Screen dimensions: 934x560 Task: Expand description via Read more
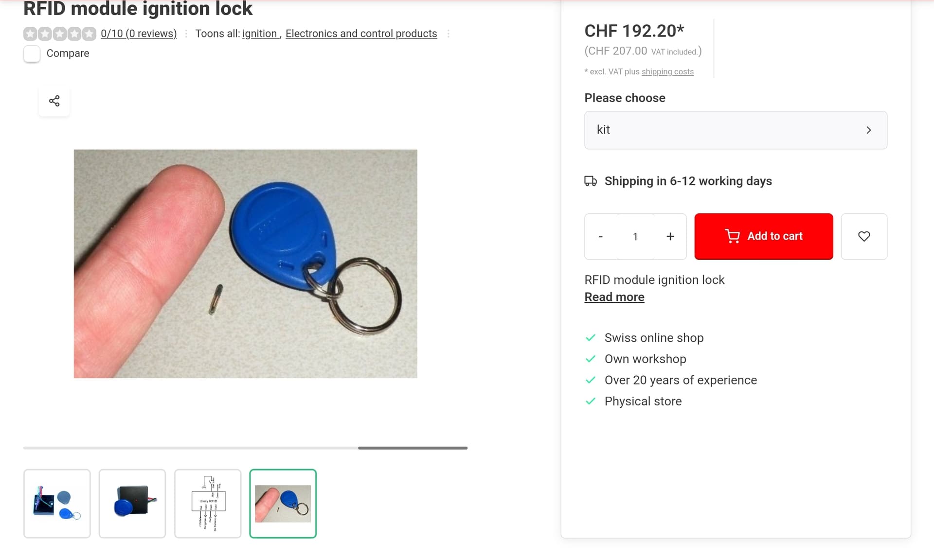(614, 297)
